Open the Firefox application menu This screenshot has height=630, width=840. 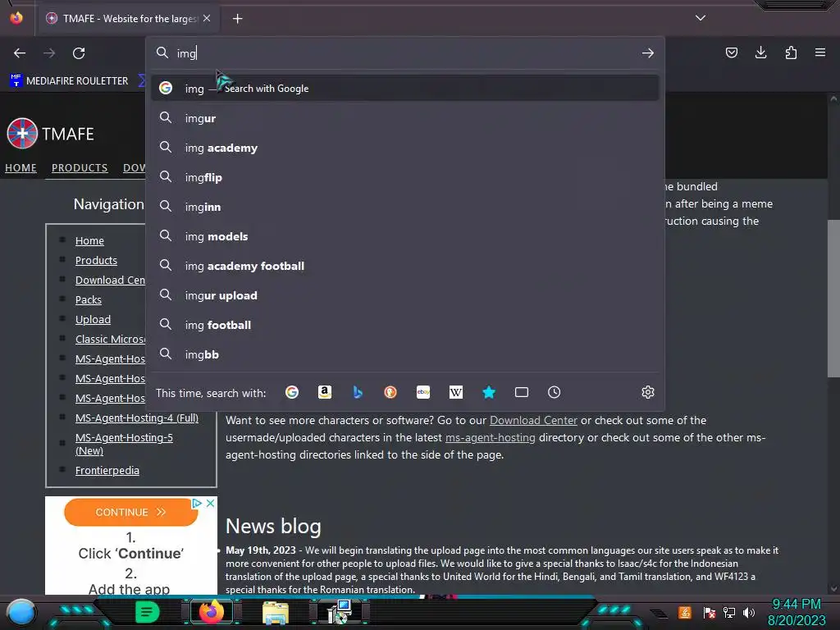tap(820, 52)
